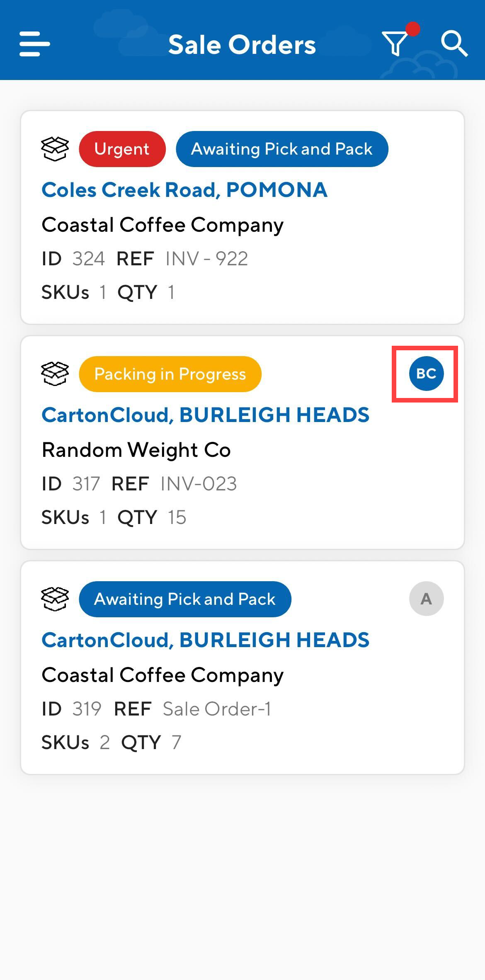This screenshot has width=485, height=980.
Task: Click Awaiting Pick and Pack badge on order 319
Action: click(185, 599)
